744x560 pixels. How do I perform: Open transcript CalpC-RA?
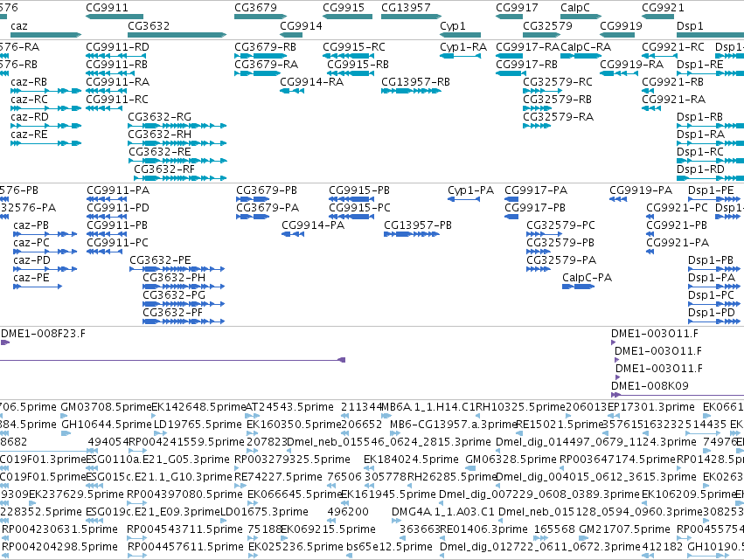point(586,47)
